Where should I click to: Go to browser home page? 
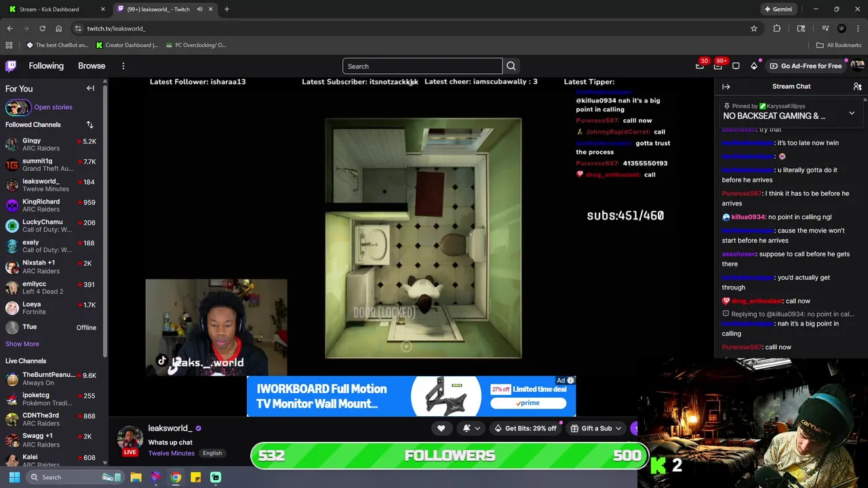pos(58,28)
